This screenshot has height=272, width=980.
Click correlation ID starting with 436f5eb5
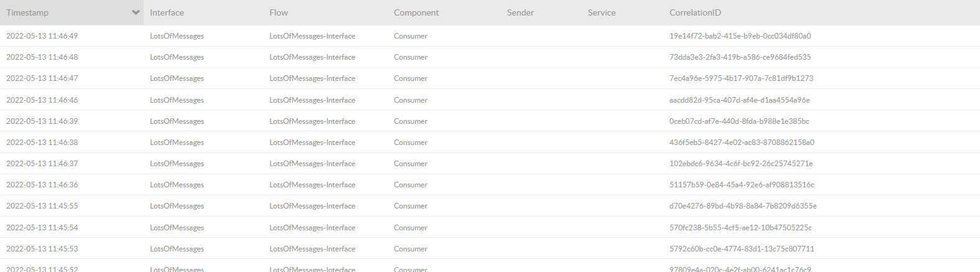click(742, 143)
